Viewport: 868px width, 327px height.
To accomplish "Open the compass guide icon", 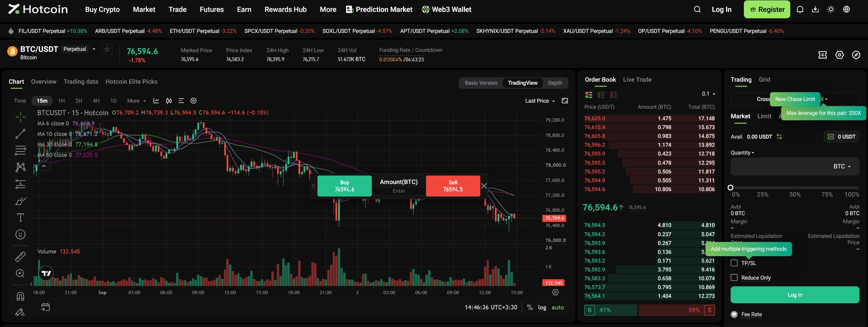I will [x=856, y=55].
